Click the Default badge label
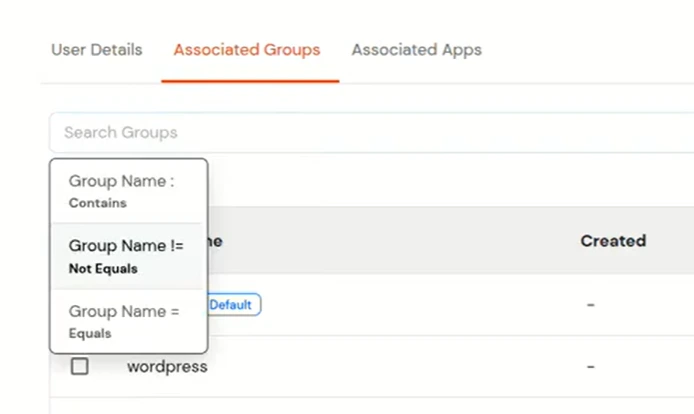 (x=233, y=305)
